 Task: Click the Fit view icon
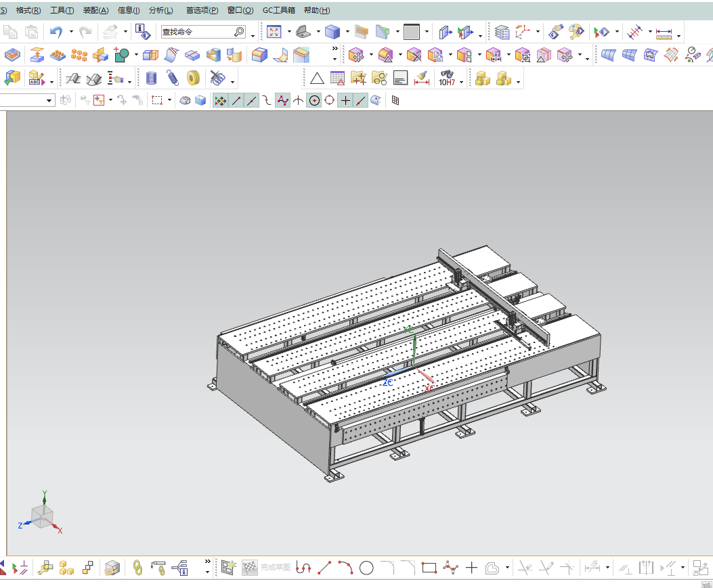274,32
